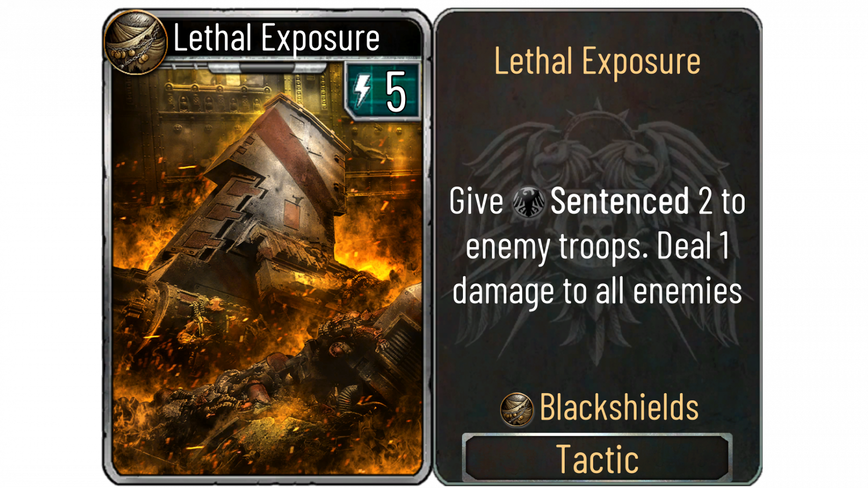Click the Blackshields faction name text
Image resolution: width=868 pixels, height=488 pixels.
pyautogui.click(x=619, y=408)
